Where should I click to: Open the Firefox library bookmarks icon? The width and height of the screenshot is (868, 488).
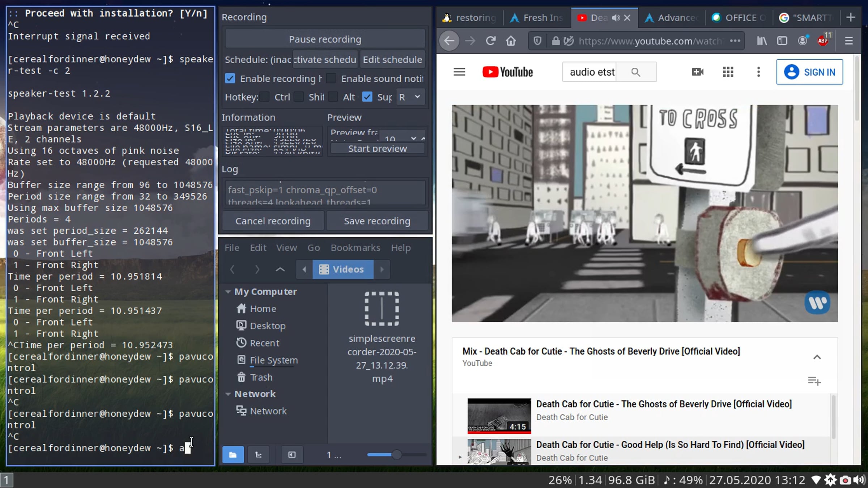[762, 41]
